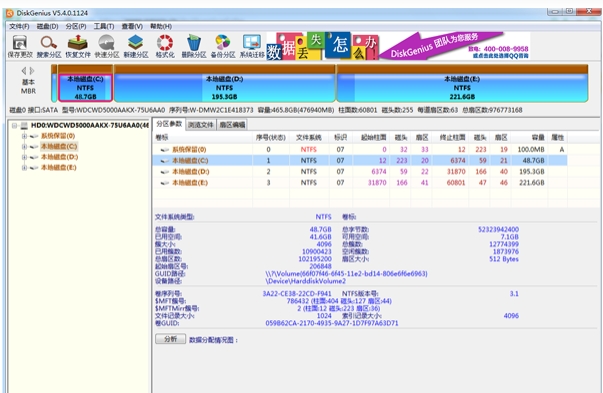Image resolution: width=603 pixels, height=393 pixels.
Task: Click the New Partition layered icon
Action: 136,46
